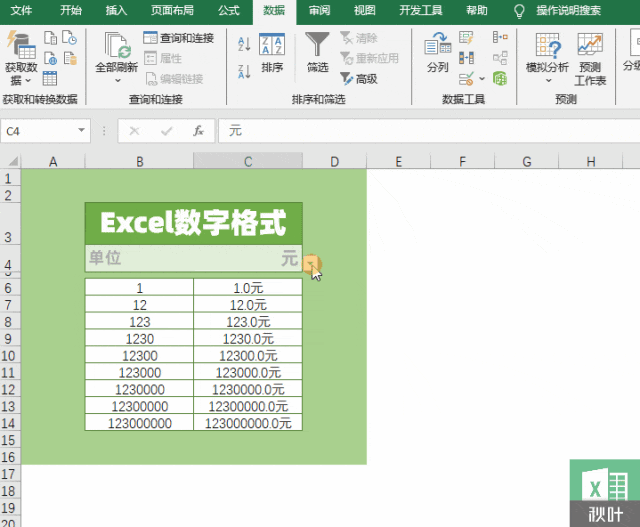Click 重新应用 (Reapply) filter
This screenshot has height=527, width=640.
pos(369,58)
